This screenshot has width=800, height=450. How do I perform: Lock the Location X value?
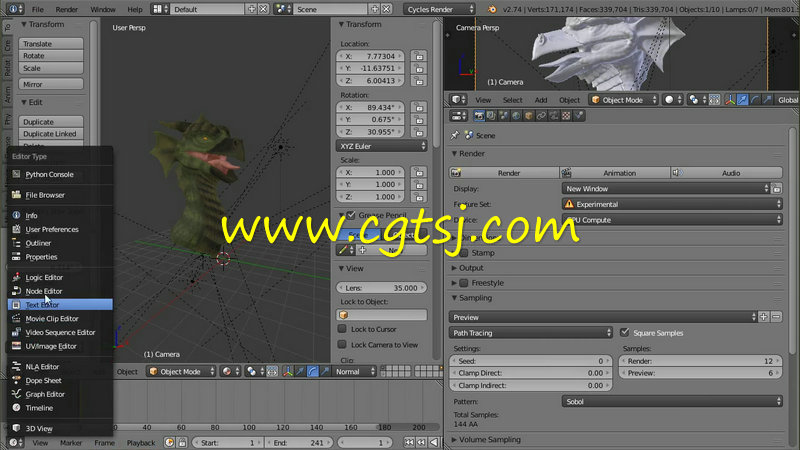point(419,56)
